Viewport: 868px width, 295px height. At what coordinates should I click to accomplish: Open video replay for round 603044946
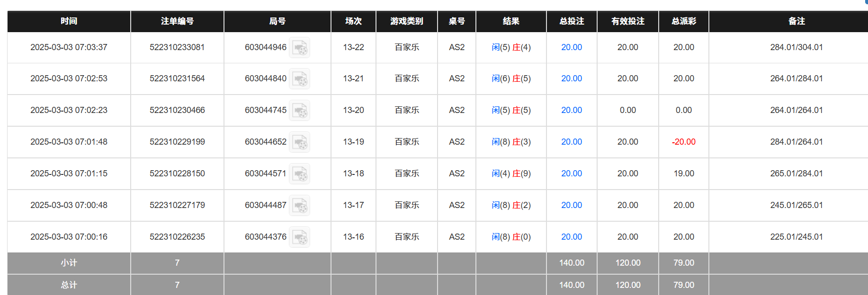(x=299, y=48)
